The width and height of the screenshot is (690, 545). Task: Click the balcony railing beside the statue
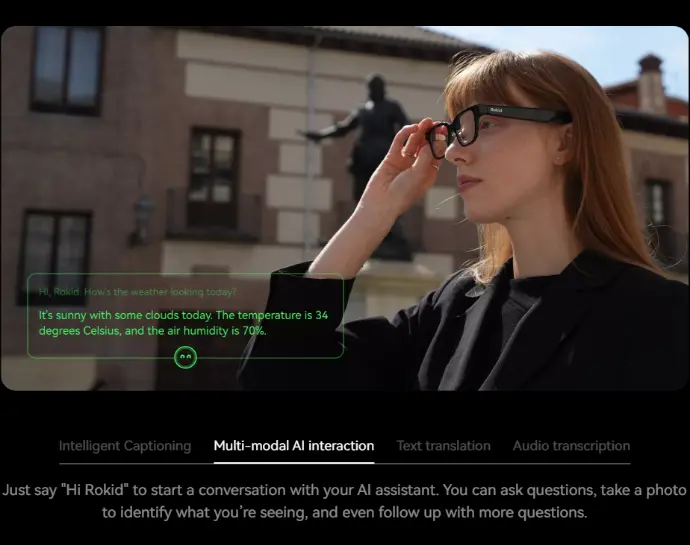(214, 215)
